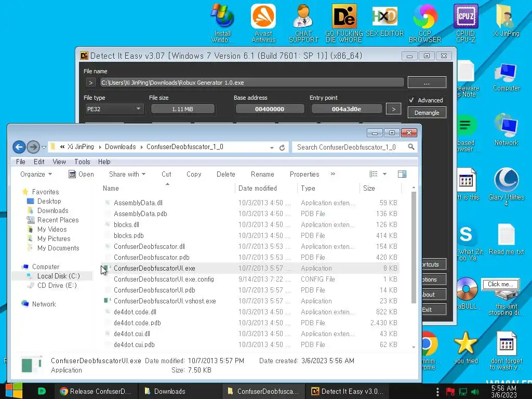
Task: Go back in Explorer navigation
Action: pos(19,147)
